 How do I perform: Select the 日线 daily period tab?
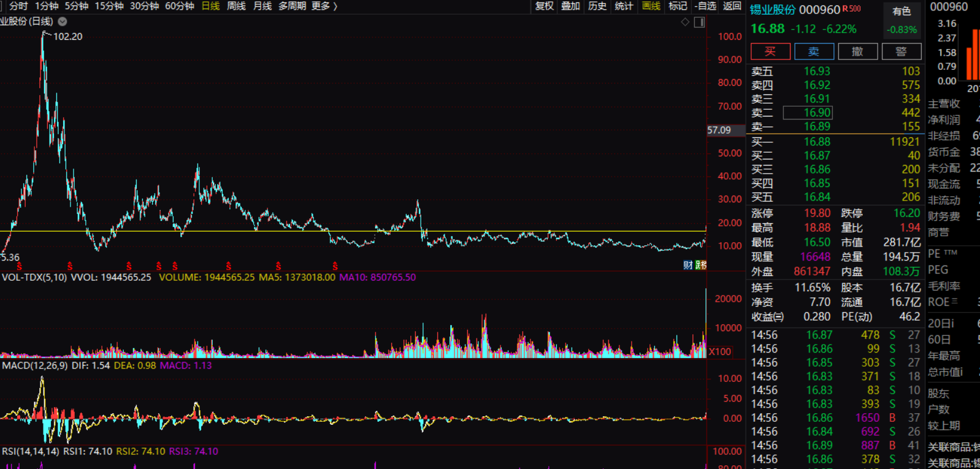coord(210,6)
